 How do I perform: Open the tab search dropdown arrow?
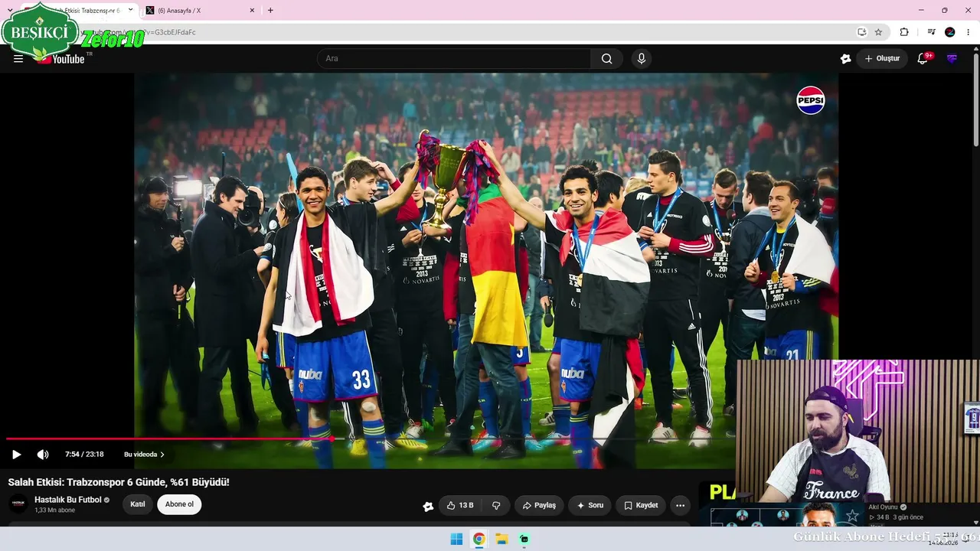tap(10, 11)
